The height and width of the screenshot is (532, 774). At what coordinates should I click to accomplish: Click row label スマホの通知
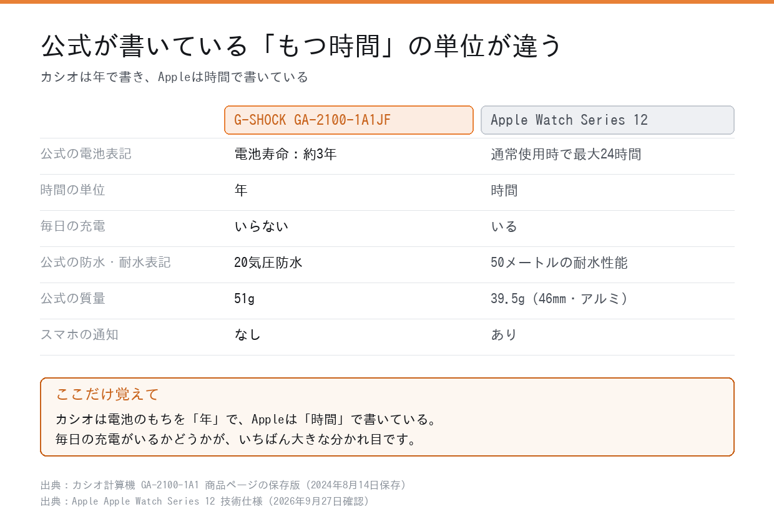79,334
